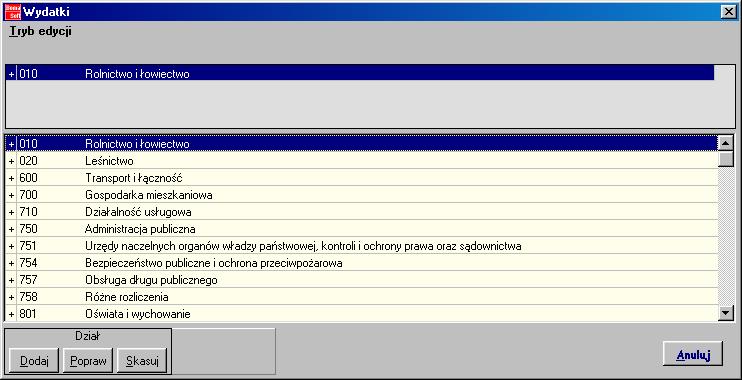The image size is (742, 380).
Task: Select the Gospodarka mieszkaniowa row
Action: click(362, 195)
